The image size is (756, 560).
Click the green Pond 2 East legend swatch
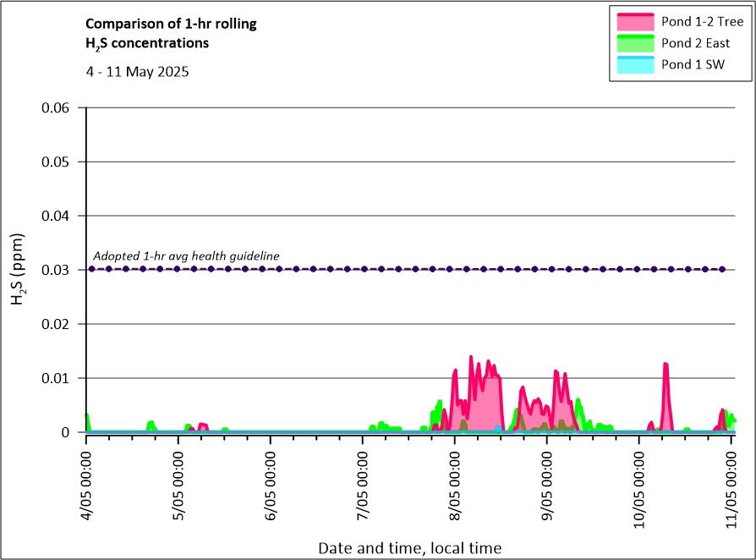[x=637, y=43]
